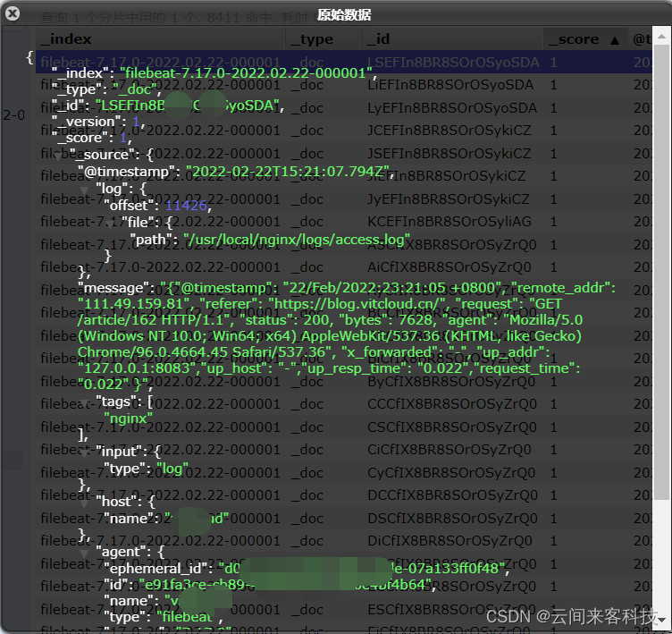The image size is (672, 634).
Task: Click the "@timestamp" value 2022-02-22T15:21:07.794Z
Action: [288, 172]
